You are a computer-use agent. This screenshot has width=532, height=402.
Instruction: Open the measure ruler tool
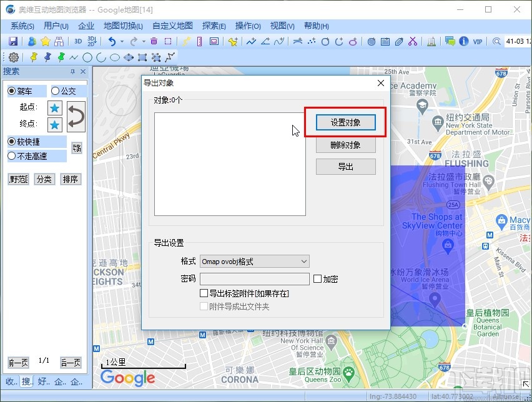coord(198,40)
